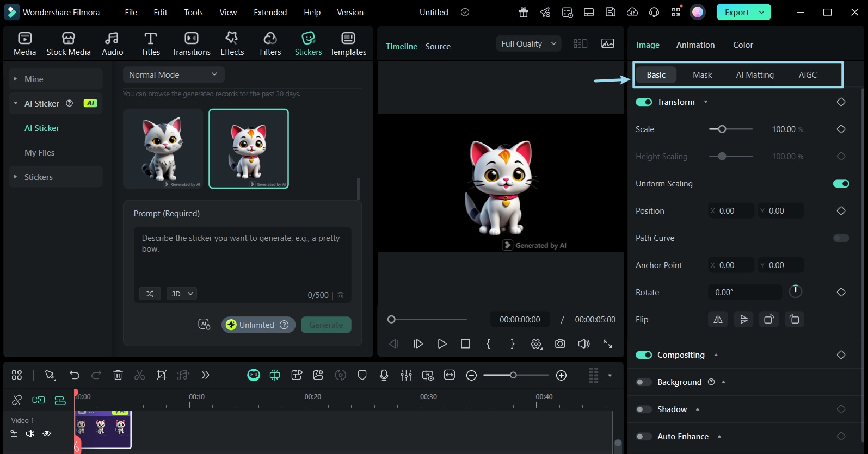Toggle Video 1 track visibility eye
The image size is (868, 454).
tap(47, 433)
